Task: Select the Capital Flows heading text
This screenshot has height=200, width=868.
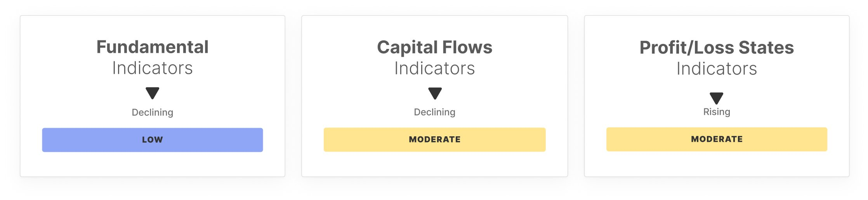Action: click(434, 47)
